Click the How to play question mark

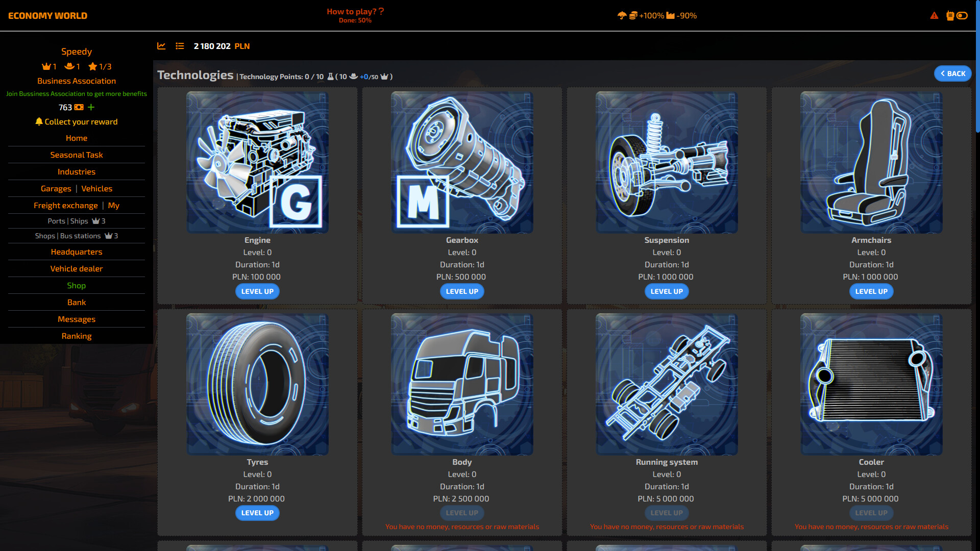[x=381, y=11]
